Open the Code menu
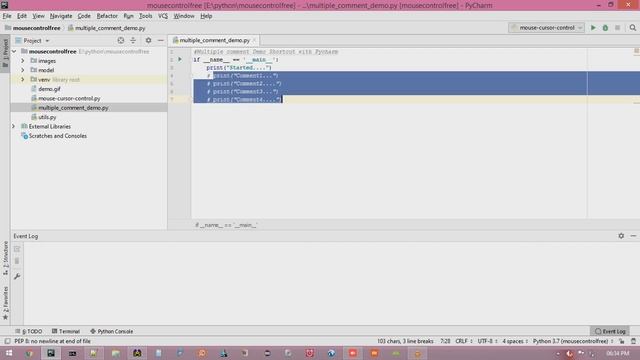The image size is (640, 360). pos(84,16)
